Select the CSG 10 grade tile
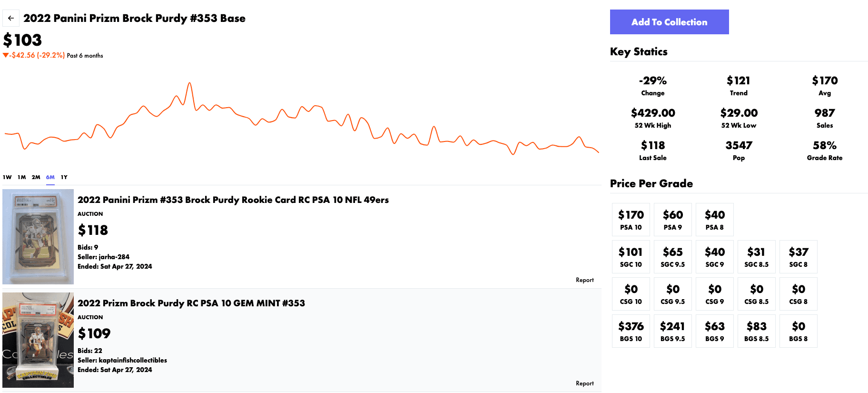The width and height of the screenshot is (868, 393). [631, 294]
